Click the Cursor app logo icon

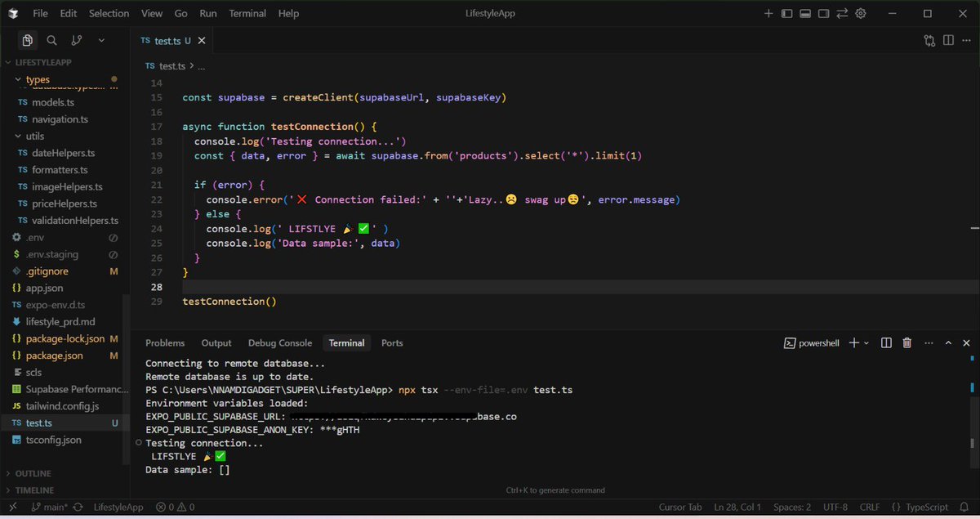(14, 13)
